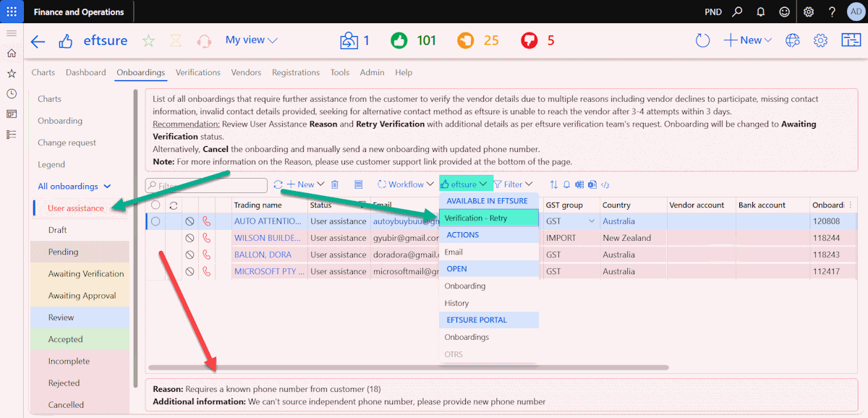Open notifications bell in the top bar
868x418 pixels.
click(761, 12)
